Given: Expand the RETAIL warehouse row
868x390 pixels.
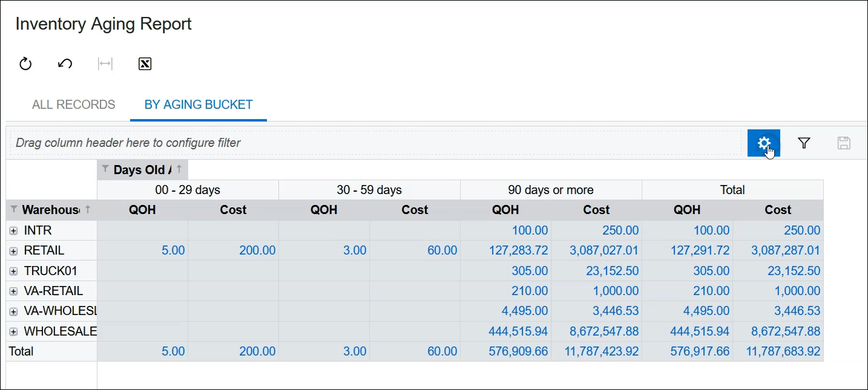Looking at the screenshot, I should 13,251.
